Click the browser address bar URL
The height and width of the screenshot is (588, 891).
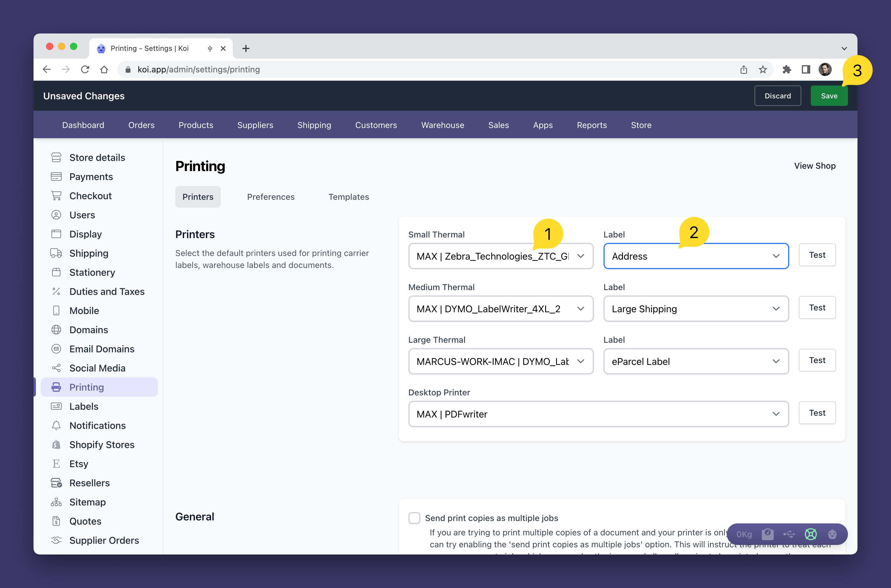(198, 69)
